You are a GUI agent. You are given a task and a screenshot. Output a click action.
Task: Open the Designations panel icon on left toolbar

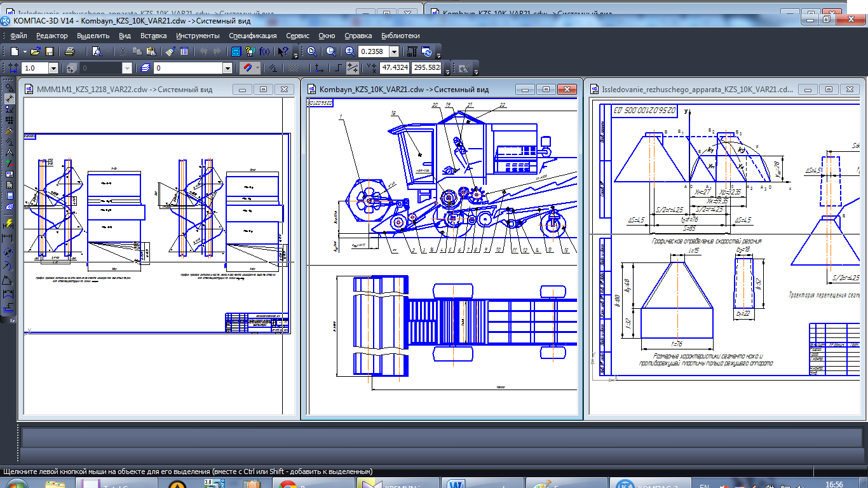point(10,109)
